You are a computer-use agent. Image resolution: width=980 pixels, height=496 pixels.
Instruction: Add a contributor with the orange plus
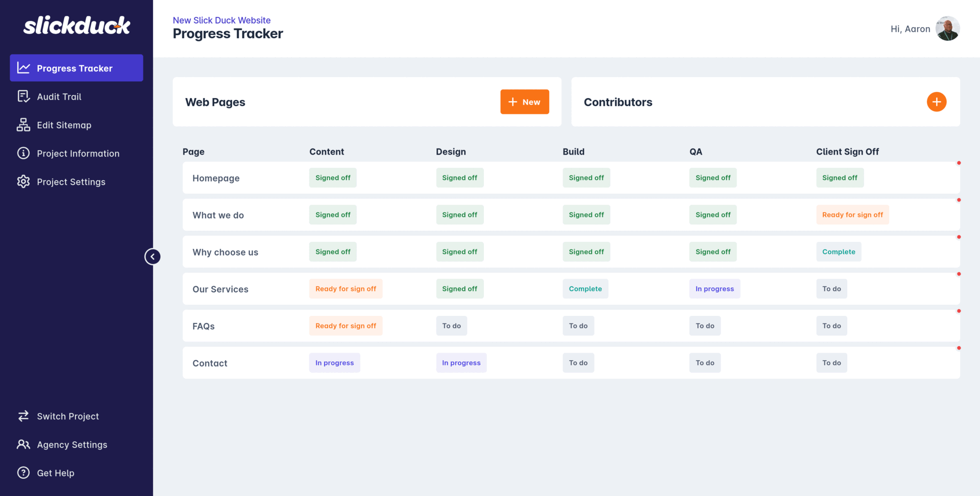pyautogui.click(x=936, y=102)
